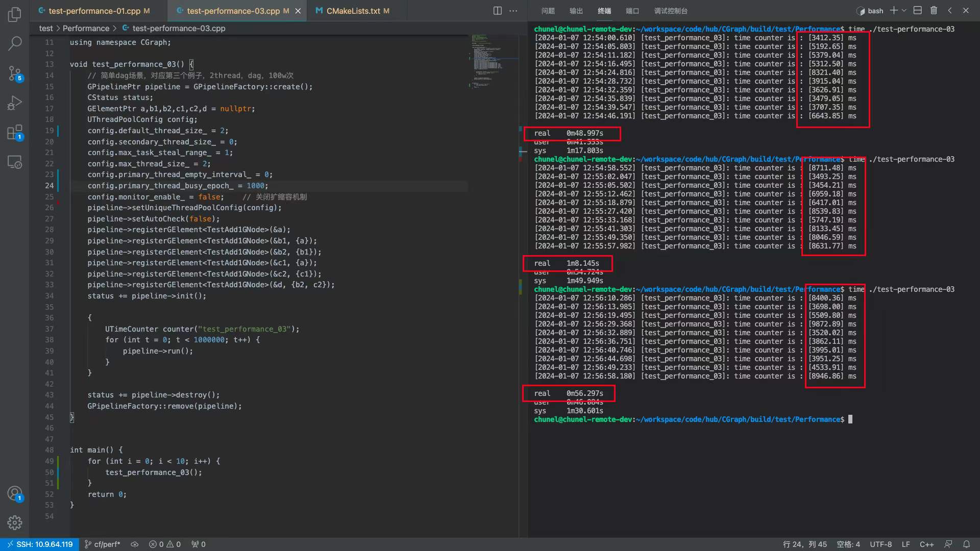Open the Search view in the activity bar
Screen dimensions: 980x551
[15, 43]
